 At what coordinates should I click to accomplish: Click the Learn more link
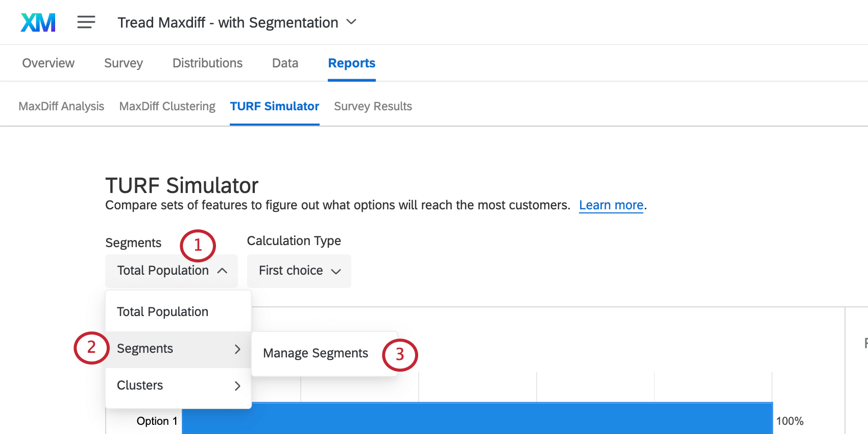(x=611, y=205)
